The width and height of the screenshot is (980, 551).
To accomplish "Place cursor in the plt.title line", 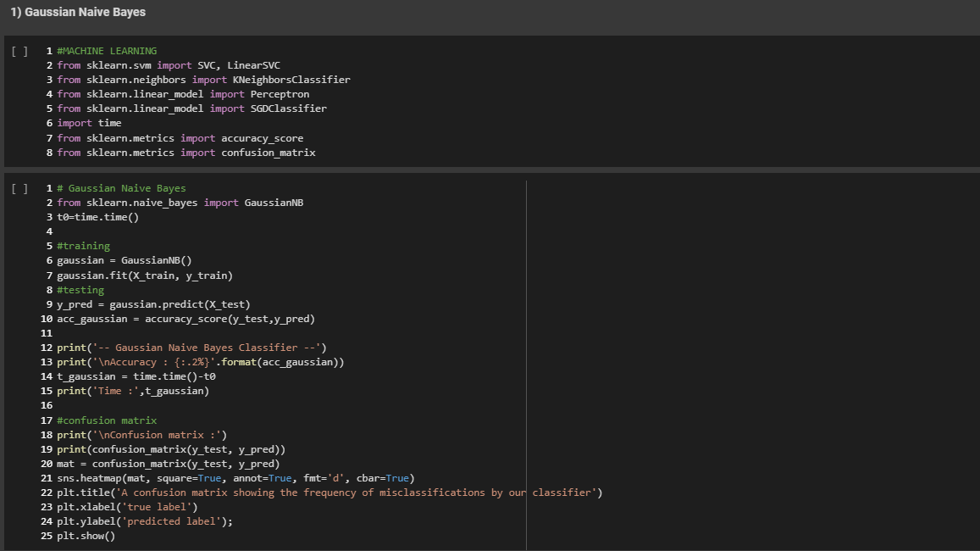I will click(x=329, y=493).
